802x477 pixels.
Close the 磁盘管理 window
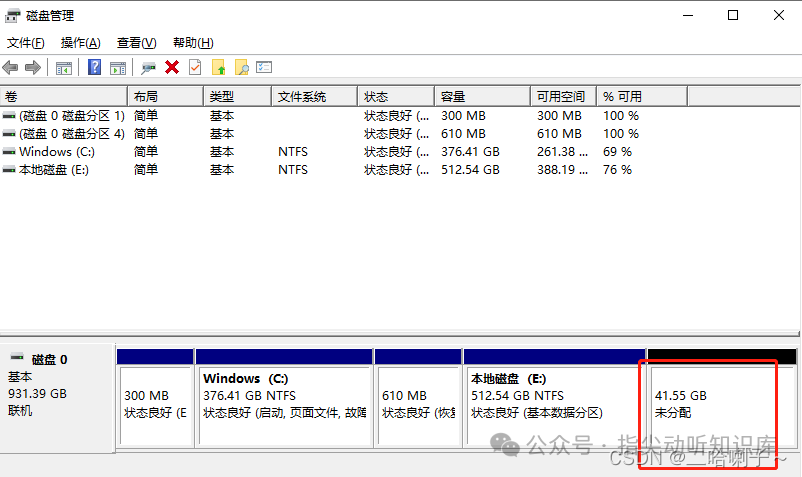778,15
